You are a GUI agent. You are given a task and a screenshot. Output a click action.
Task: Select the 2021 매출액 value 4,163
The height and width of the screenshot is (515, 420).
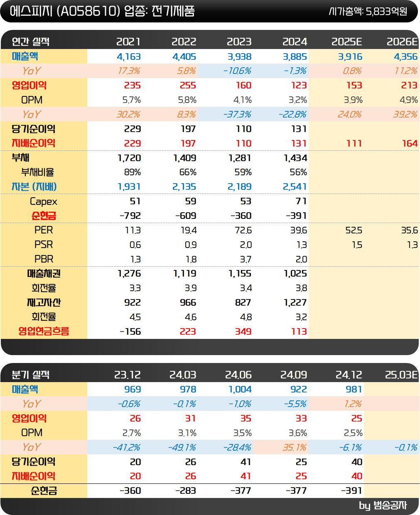(129, 56)
